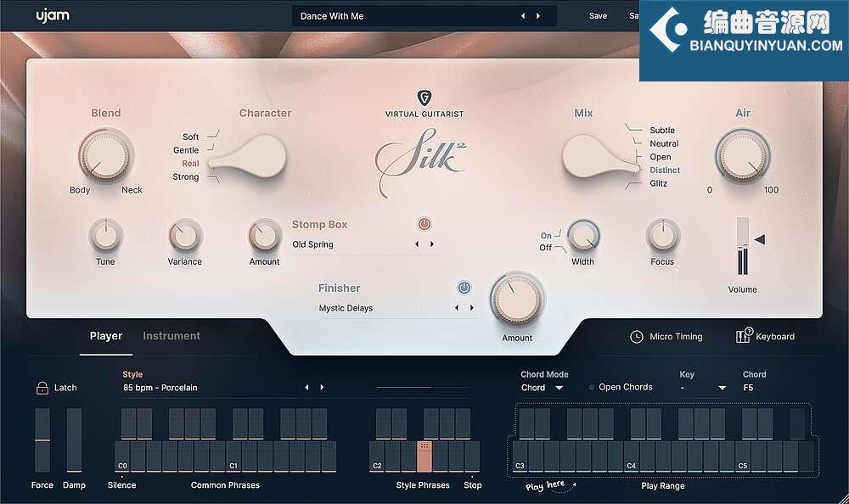Switch to the Instrument tab
Image resolution: width=849 pixels, height=504 pixels.
pos(171,336)
